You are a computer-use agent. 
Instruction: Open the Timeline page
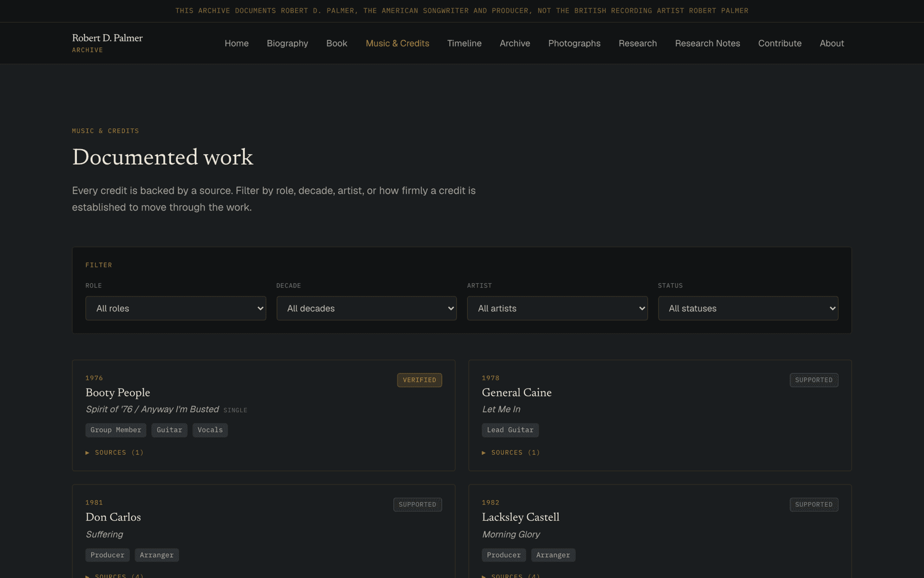point(464,43)
